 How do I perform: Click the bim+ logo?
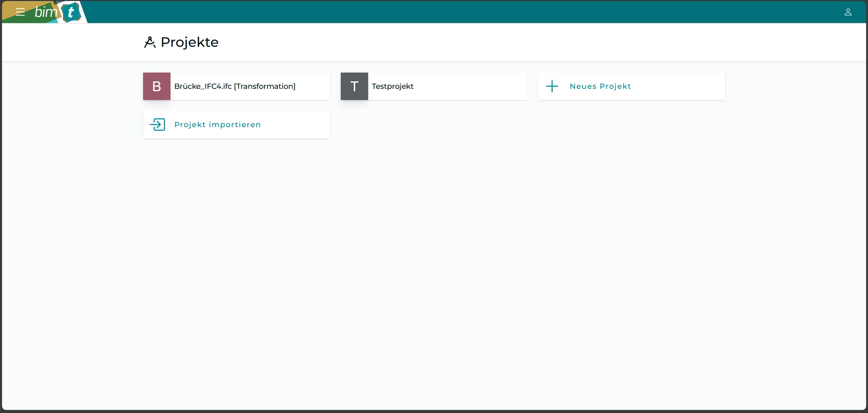coord(57,12)
